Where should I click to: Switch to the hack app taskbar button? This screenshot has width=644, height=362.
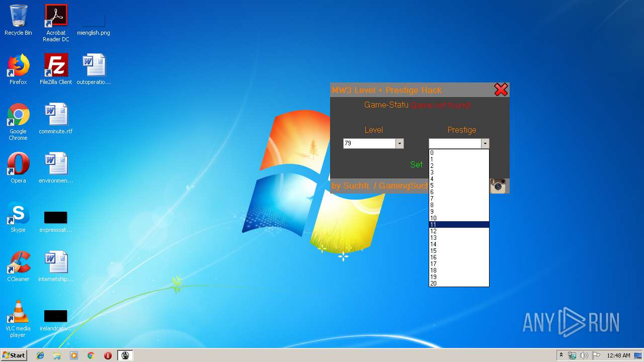click(125, 355)
